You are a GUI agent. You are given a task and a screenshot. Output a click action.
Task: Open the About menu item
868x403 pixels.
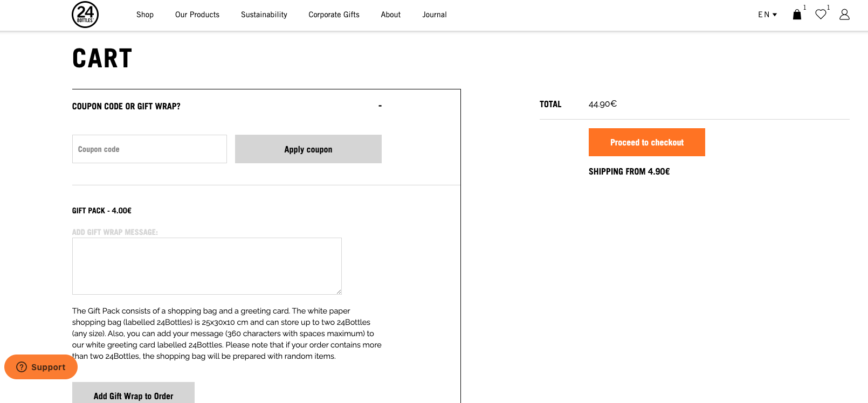point(391,15)
